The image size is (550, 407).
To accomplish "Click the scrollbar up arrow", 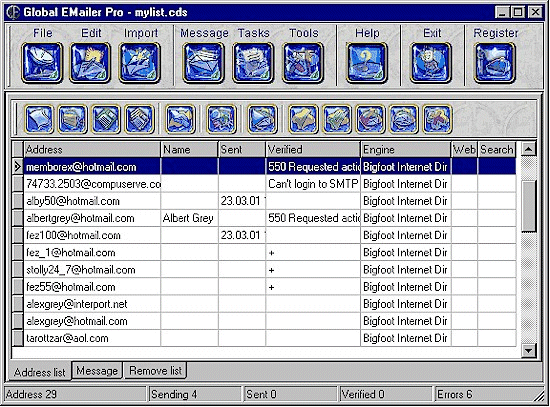I will tap(528, 149).
